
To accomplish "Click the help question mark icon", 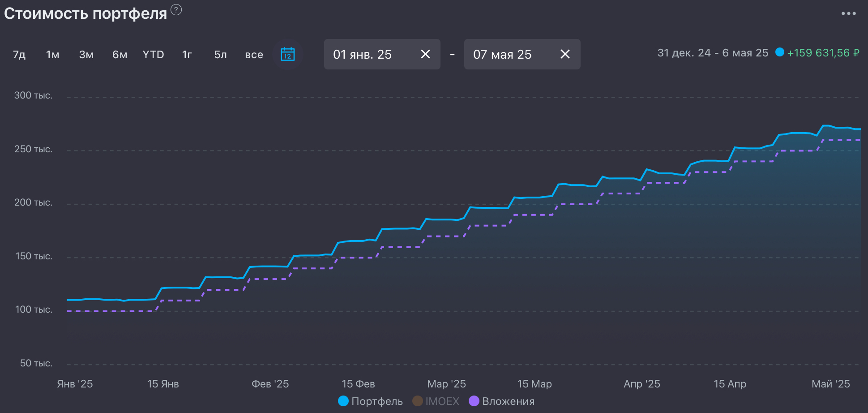I will [x=176, y=9].
